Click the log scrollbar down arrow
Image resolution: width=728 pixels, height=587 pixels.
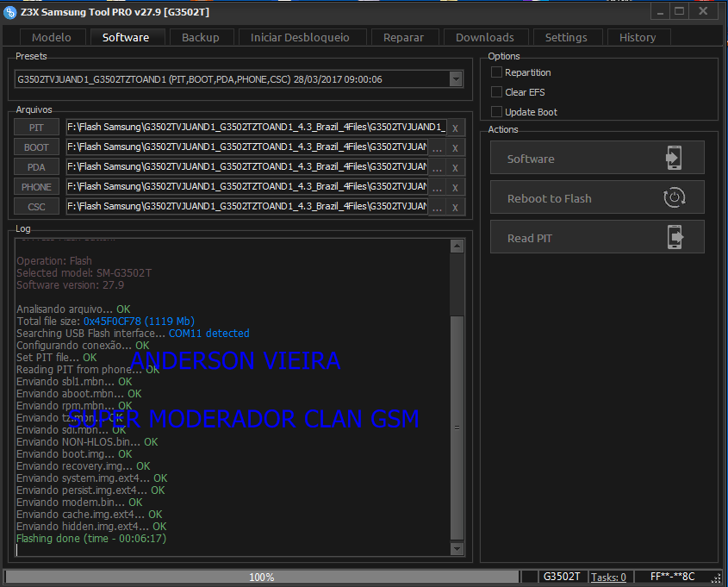[x=457, y=548]
